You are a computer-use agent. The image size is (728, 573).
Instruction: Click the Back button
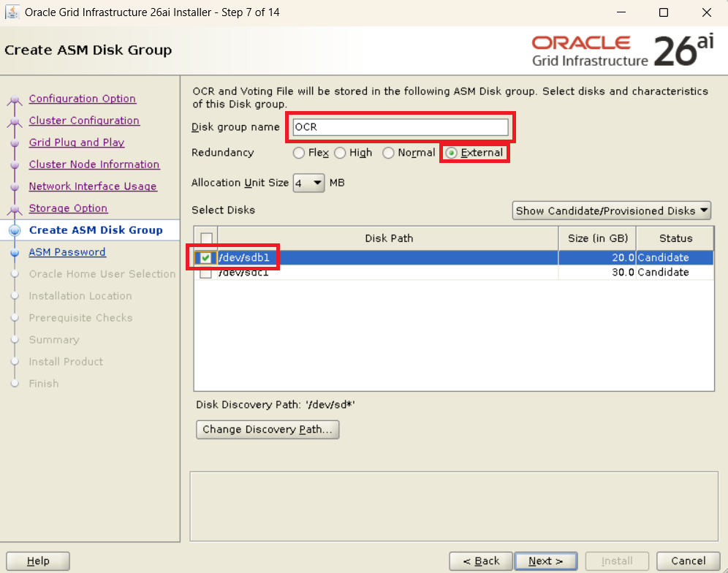point(479,561)
